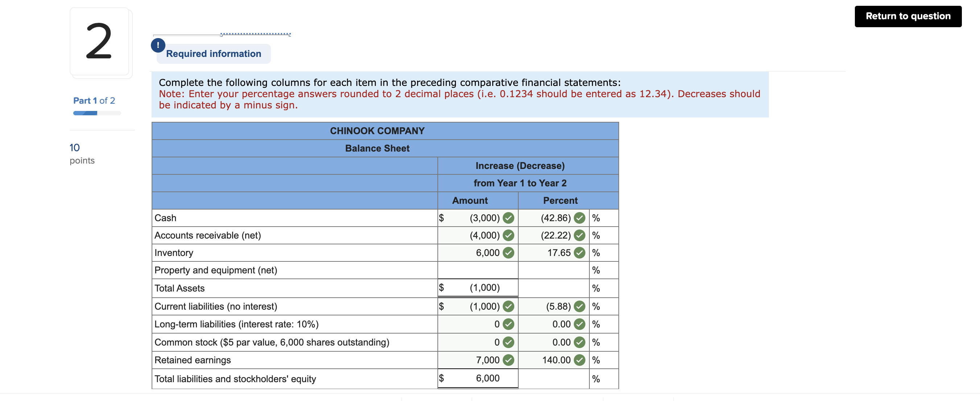Image resolution: width=980 pixels, height=401 pixels.
Task: Click the Cash amount green checkmark
Action: [x=508, y=218]
